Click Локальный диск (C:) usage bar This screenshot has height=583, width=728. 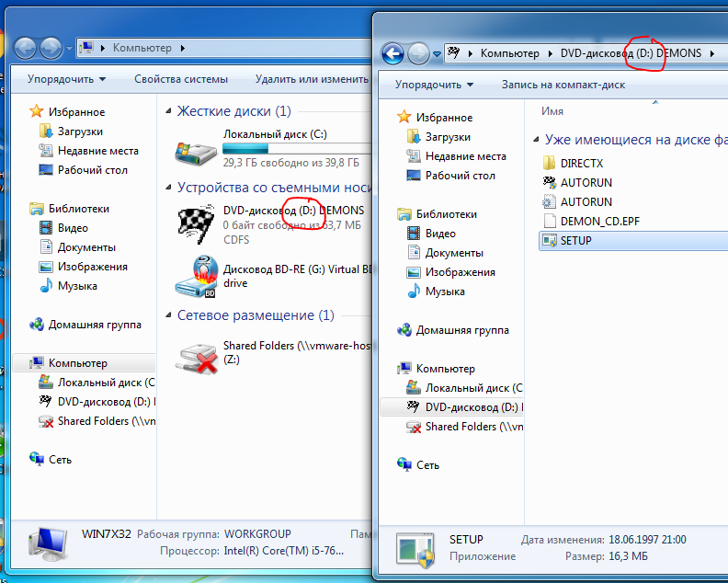(296, 149)
